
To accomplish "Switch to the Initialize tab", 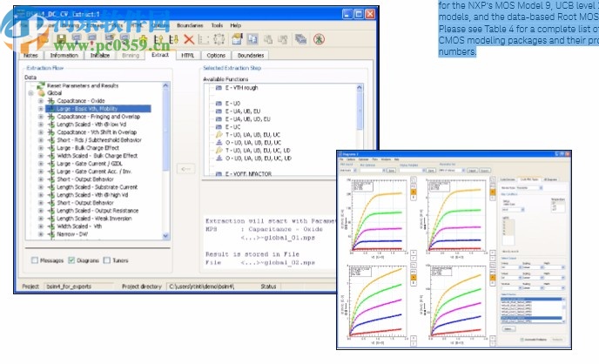I will pos(100,56).
